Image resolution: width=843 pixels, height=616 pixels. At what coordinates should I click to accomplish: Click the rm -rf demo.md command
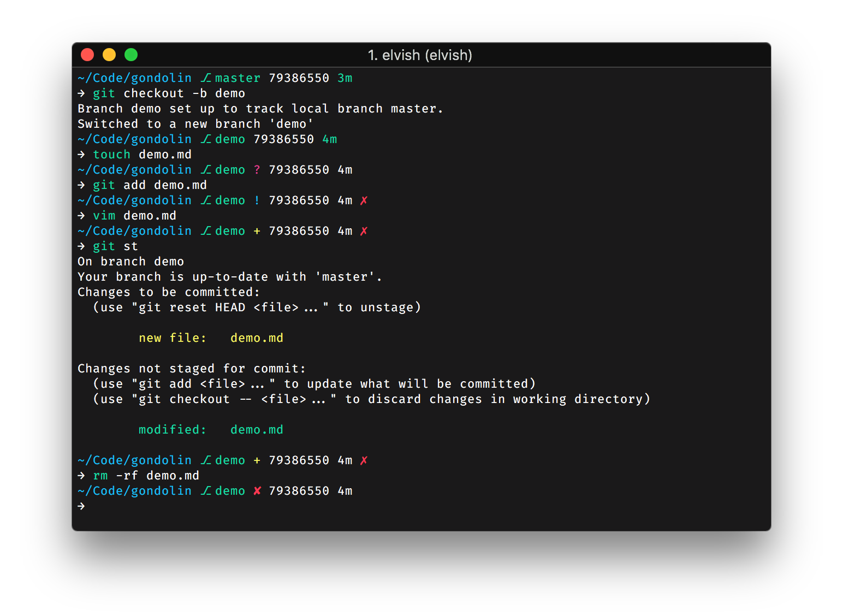click(x=146, y=476)
